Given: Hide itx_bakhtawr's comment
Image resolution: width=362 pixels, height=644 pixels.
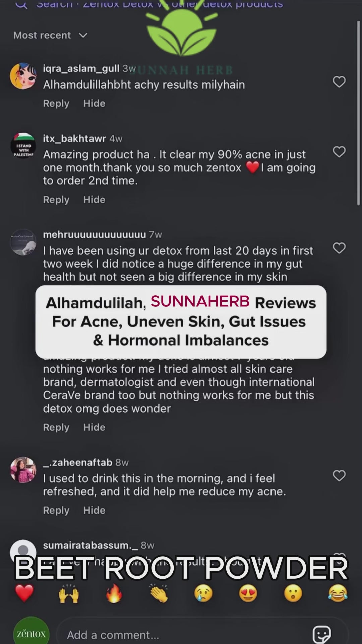Looking at the screenshot, I should click(x=94, y=200).
